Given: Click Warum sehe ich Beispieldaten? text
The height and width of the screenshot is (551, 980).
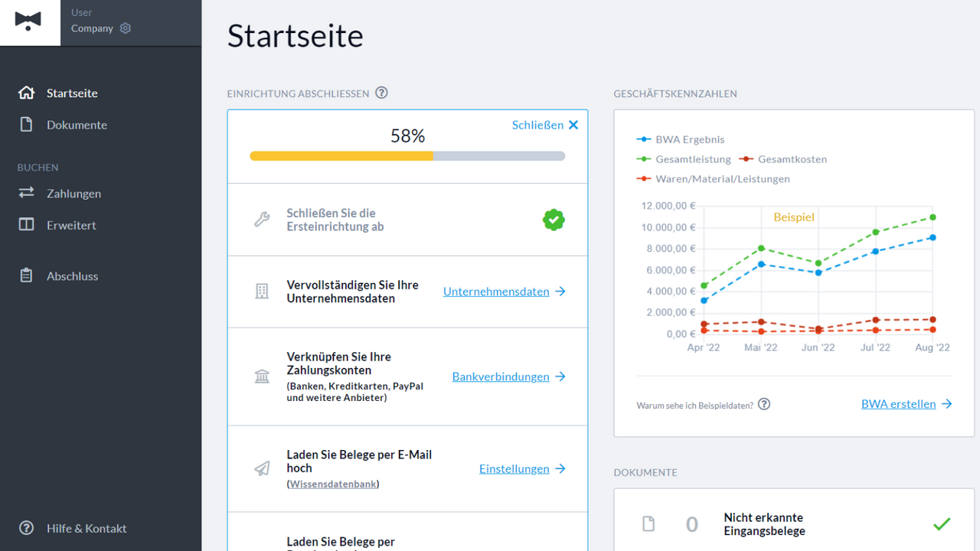Looking at the screenshot, I should pos(694,405).
